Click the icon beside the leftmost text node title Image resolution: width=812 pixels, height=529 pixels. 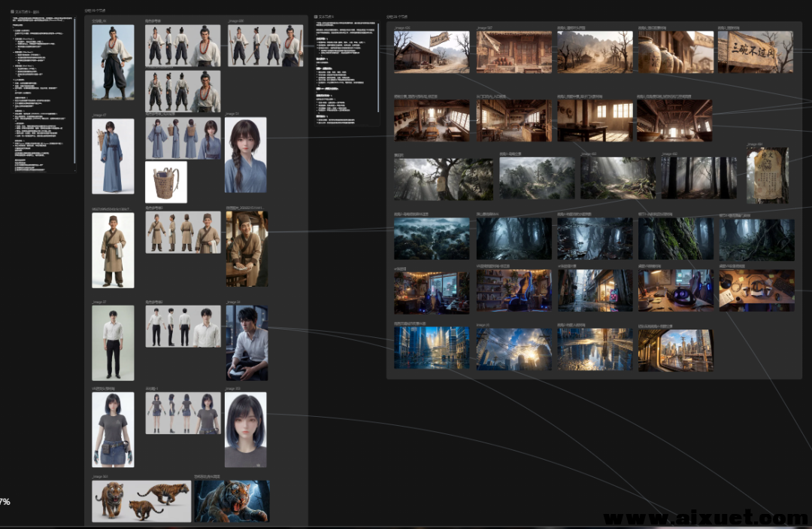tap(12, 11)
